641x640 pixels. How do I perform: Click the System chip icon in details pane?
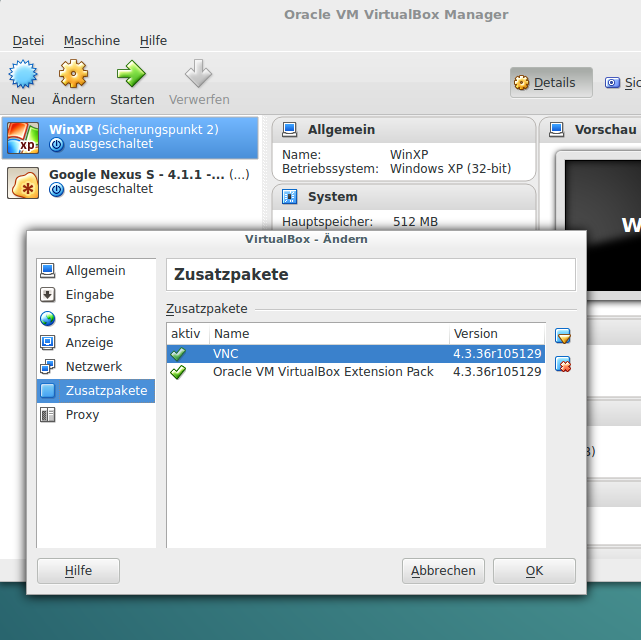click(x=289, y=197)
